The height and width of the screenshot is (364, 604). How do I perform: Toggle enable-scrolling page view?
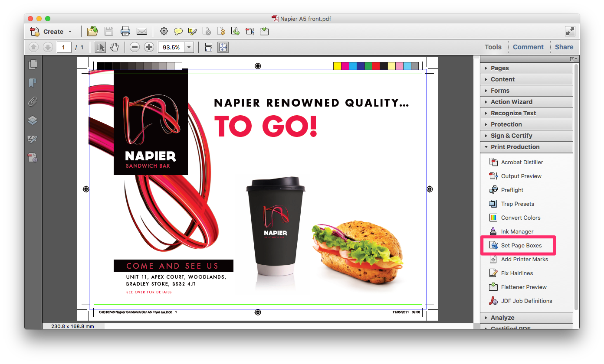[208, 47]
